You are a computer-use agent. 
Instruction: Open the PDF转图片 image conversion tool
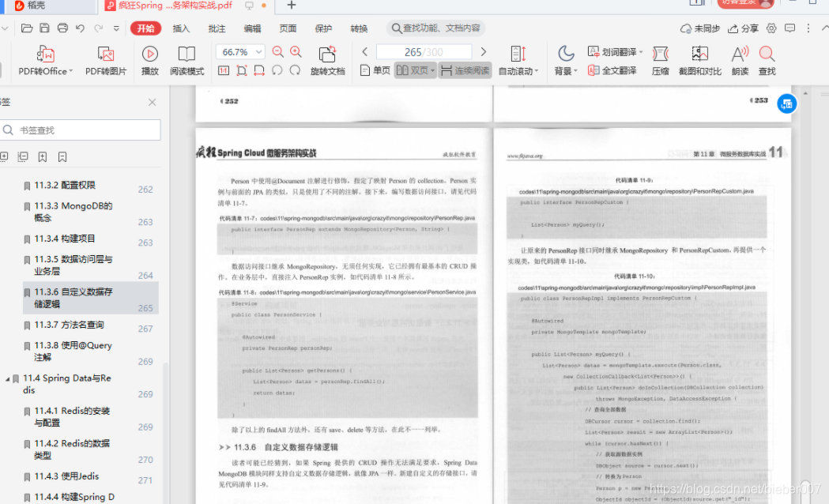[x=106, y=61]
